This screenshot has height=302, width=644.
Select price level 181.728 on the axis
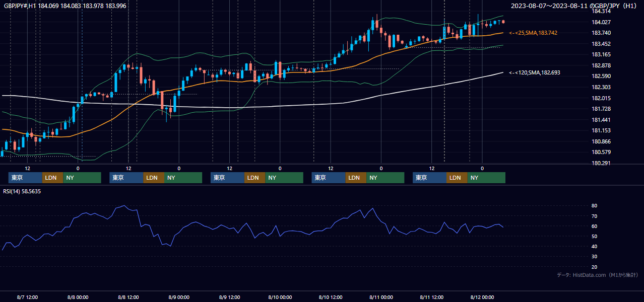601,109
